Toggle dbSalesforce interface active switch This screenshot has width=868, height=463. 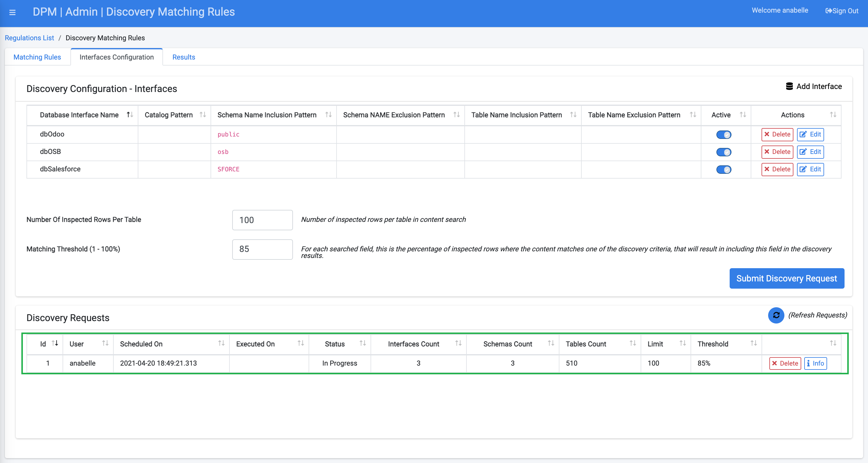click(723, 169)
